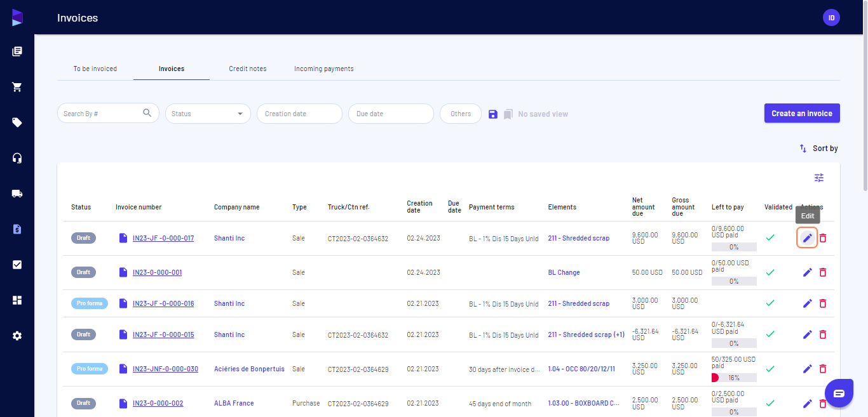Click CT2023-02-0364629 in the ALBA France row
The image size is (868, 417).
click(358, 403)
